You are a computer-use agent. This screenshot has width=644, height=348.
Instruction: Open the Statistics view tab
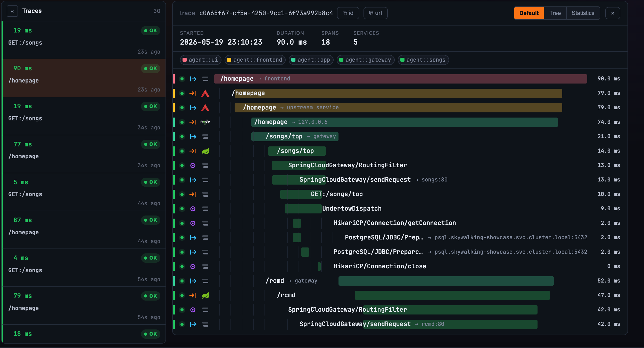pyautogui.click(x=583, y=13)
